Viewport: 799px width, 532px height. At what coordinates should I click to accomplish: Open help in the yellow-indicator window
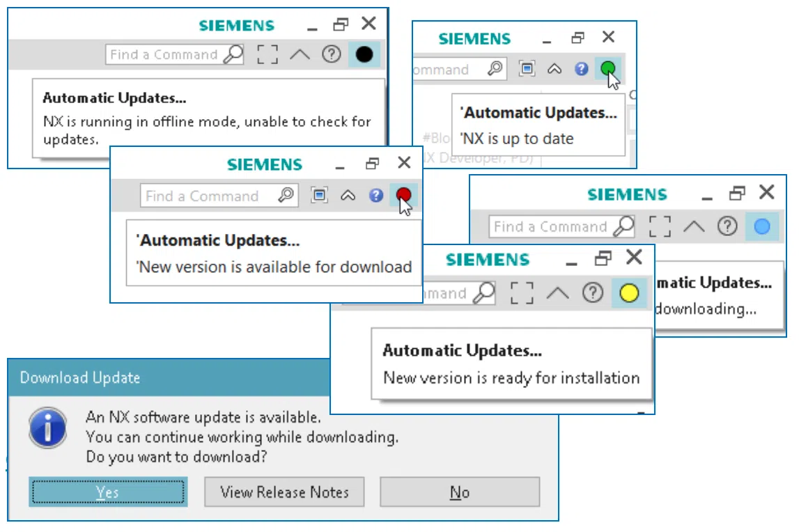coord(593,292)
